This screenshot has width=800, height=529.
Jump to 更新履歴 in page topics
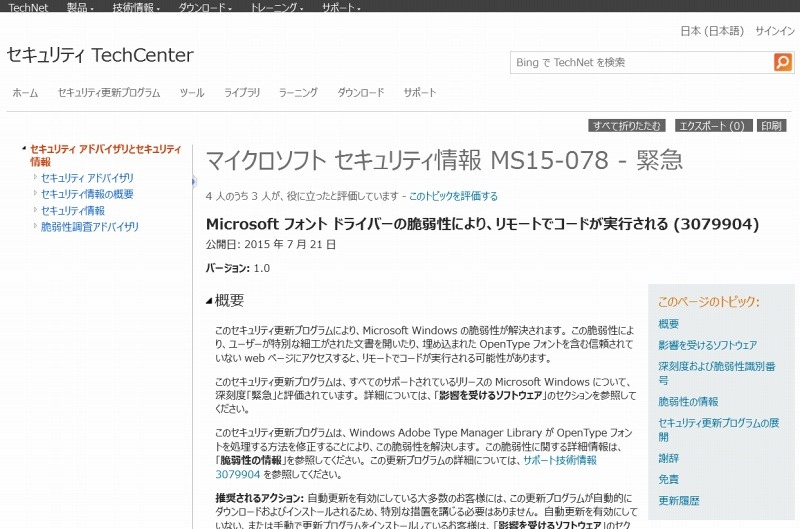(679, 500)
